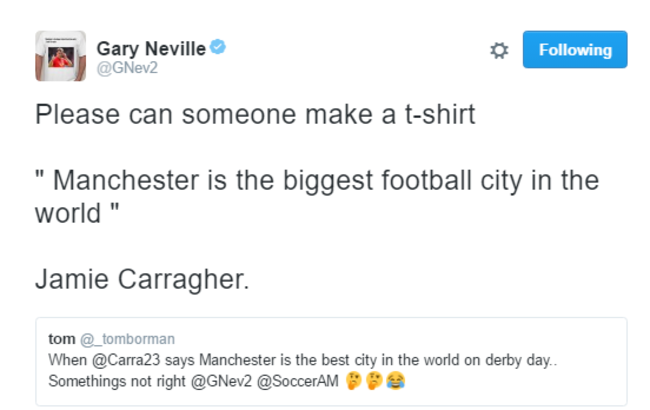Click the tears of joy emoji
The image size is (650, 410).
point(396,381)
